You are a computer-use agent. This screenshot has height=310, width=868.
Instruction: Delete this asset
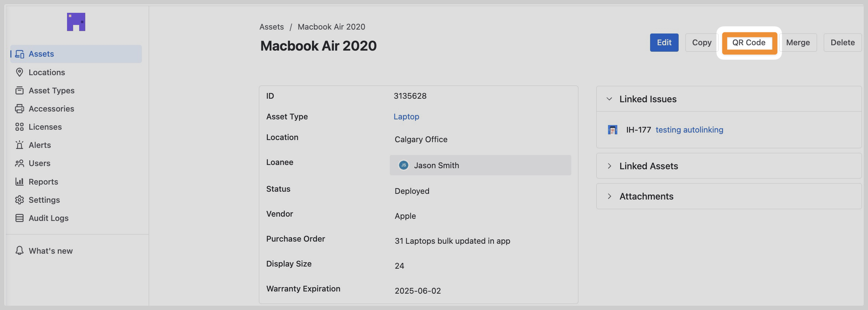tap(842, 42)
